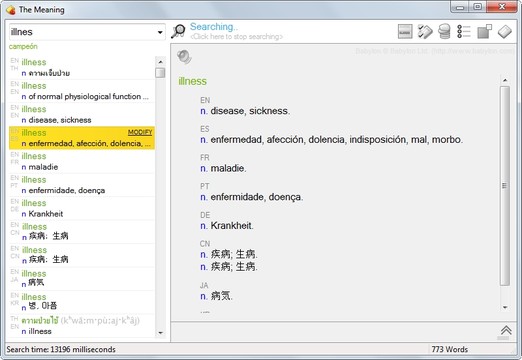Select the Thai illness entry in the results list
Image resolution: width=522 pixels, height=360 pixels.
pos(82,68)
